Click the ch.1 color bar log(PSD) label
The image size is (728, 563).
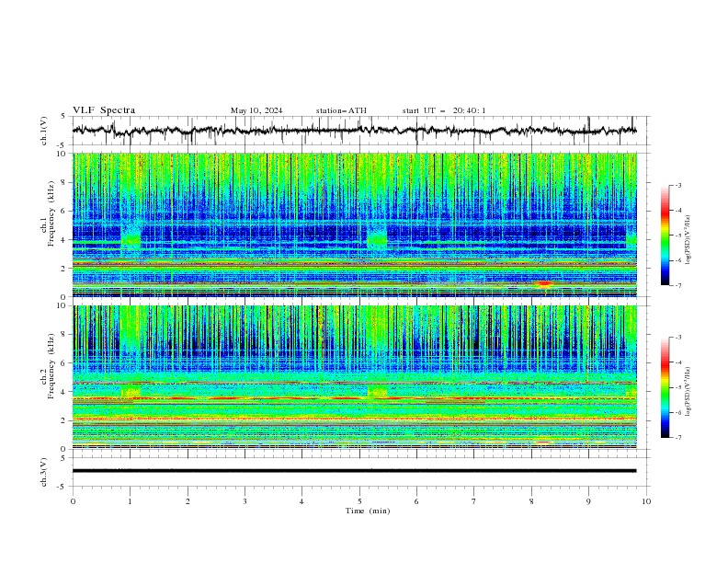(x=688, y=240)
